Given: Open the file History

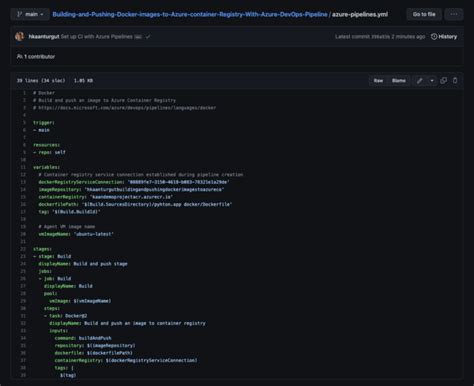Looking at the screenshot, I should pyautogui.click(x=444, y=37).
